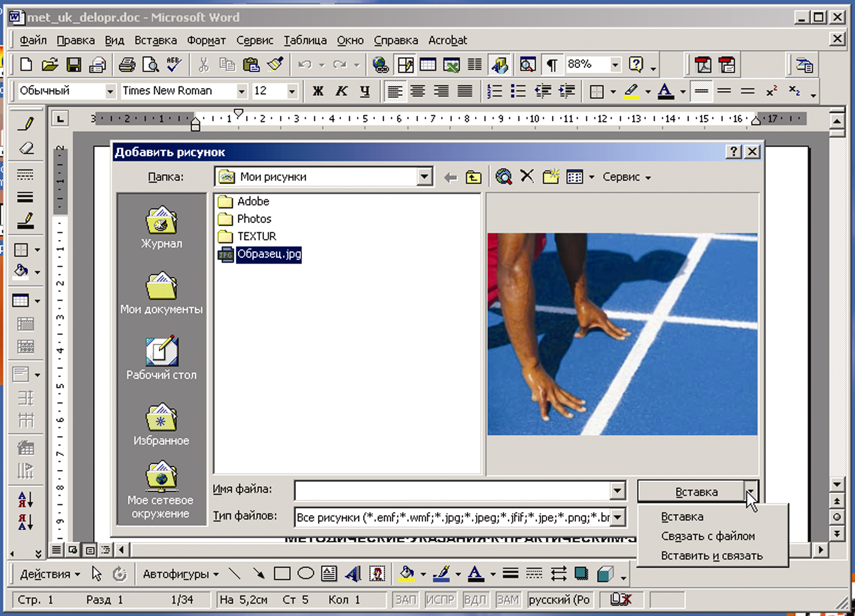Open the style dropdown showing Обычный
Image resolution: width=855 pixels, height=616 pixels.
tap(110, 91)
